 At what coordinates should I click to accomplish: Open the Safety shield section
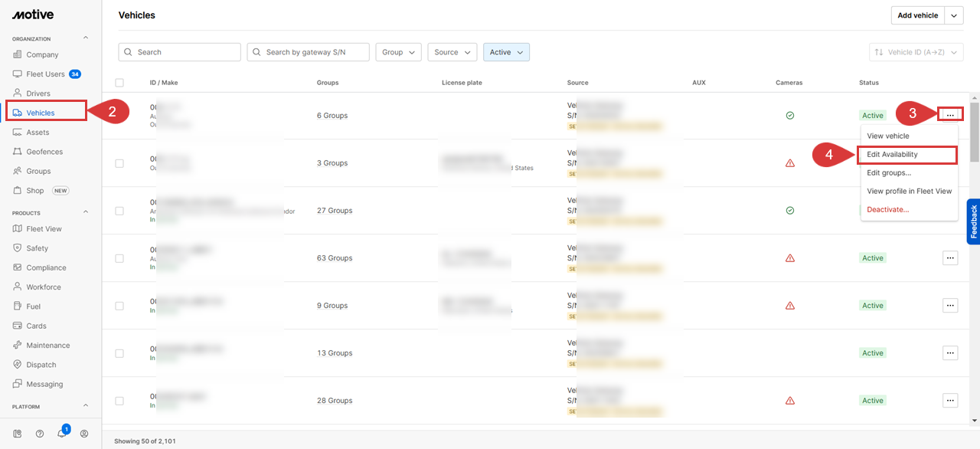pos(37,248)
